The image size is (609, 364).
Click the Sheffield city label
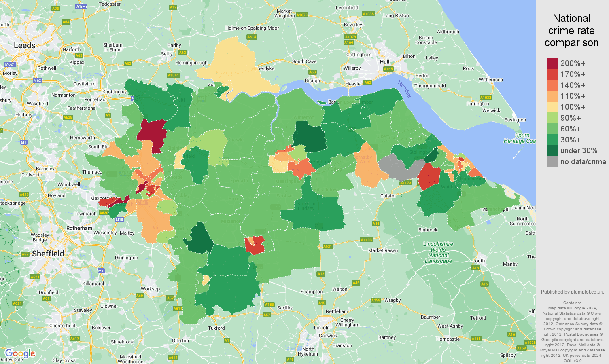coord(48,254)
